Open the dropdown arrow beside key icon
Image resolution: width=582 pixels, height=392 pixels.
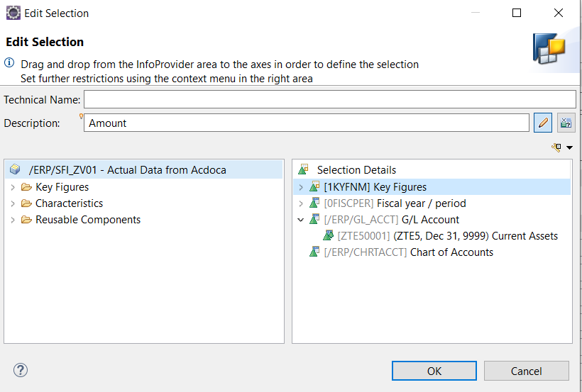pyautogui.click(x=569, y=147)
